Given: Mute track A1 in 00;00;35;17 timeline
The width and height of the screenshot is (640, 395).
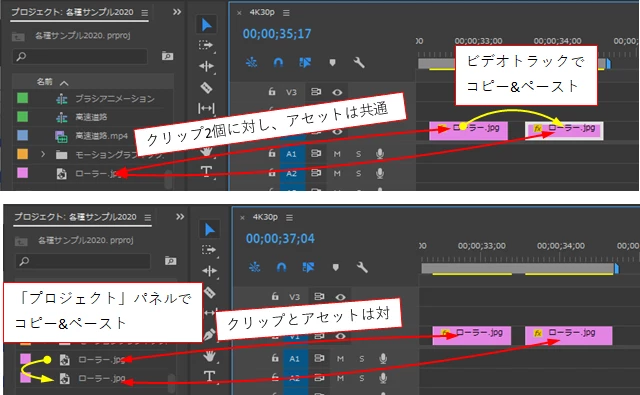Looking at the screenshot, I should (337, 154).
